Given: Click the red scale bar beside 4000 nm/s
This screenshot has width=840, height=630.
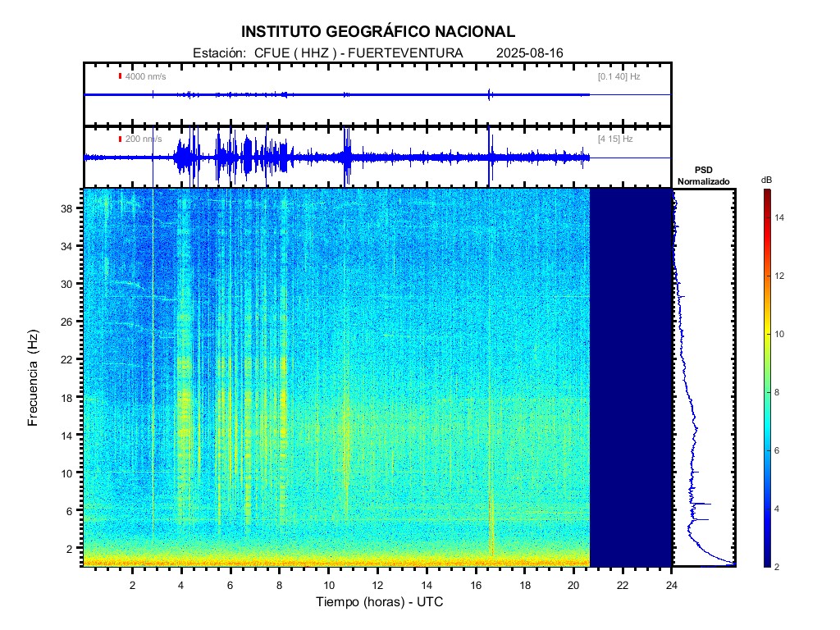Looking at the screenshot, I should [120, 76].
